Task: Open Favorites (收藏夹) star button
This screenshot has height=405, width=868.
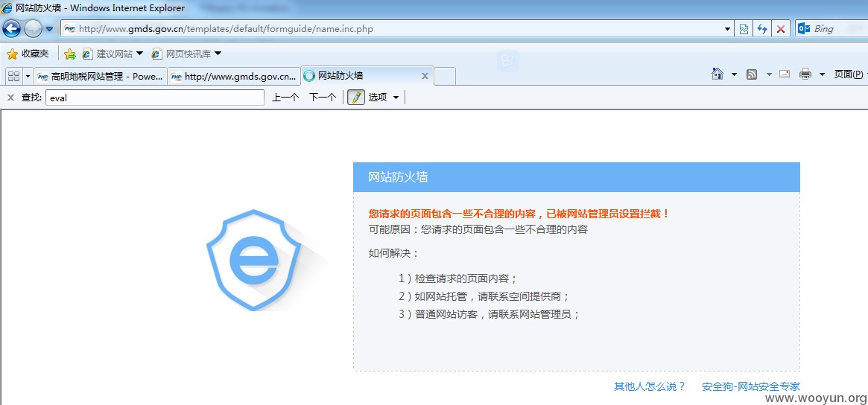Action: pyautogui.click(x=28, y=54)
